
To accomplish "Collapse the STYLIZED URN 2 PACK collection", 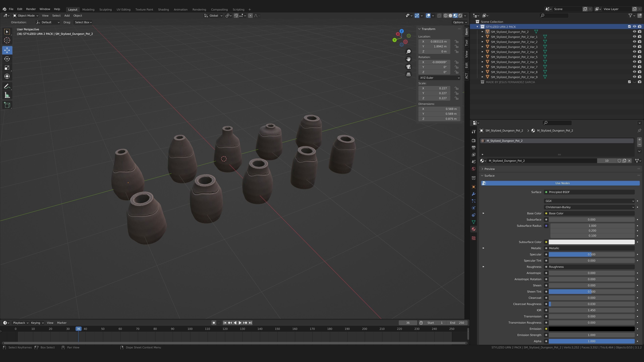I will [477, 26].
